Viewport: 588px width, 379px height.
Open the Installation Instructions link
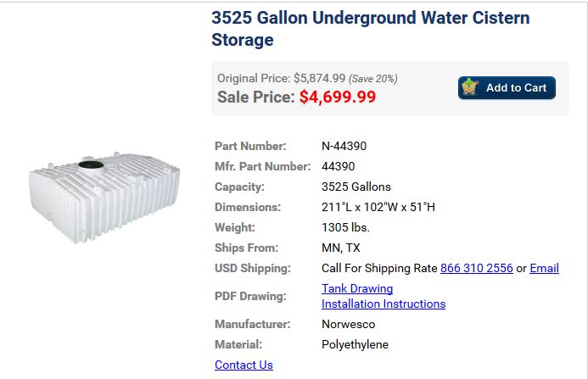click(384, 304)
